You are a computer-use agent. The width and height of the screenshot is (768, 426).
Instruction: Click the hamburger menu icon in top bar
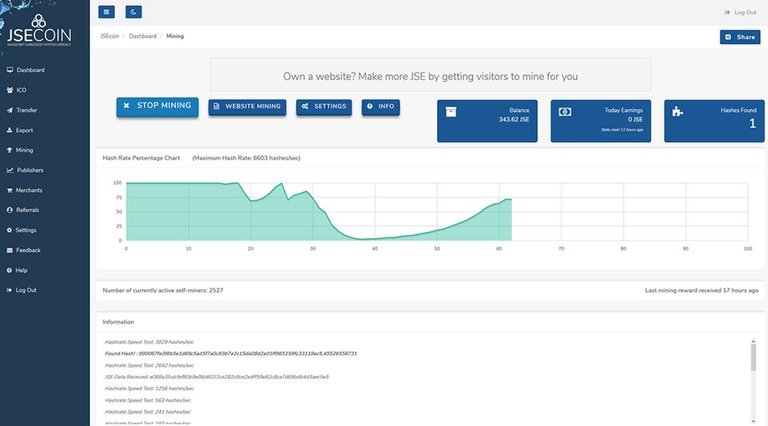click(107, 12)
